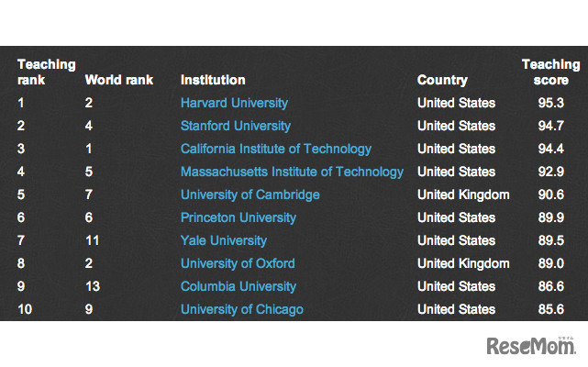Click the Stanford University link
The height and width of the screenshot is (367, 588).
[x=236, y=126]
